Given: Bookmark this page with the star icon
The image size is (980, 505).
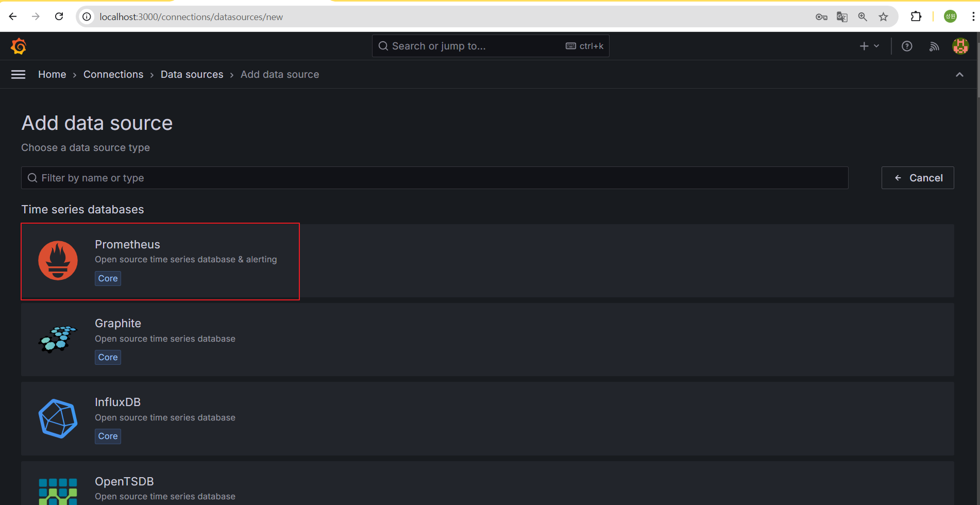Looking at the screenshot, I should [883, 17].
